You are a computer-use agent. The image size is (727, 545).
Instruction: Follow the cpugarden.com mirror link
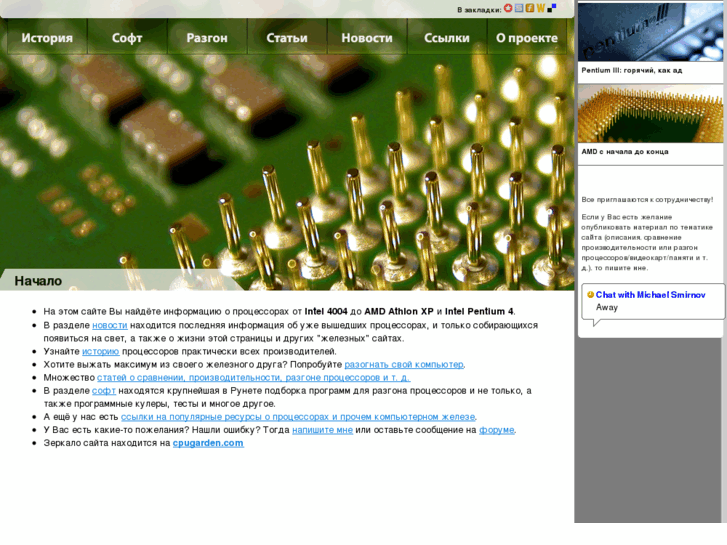[x=208, y=443]
